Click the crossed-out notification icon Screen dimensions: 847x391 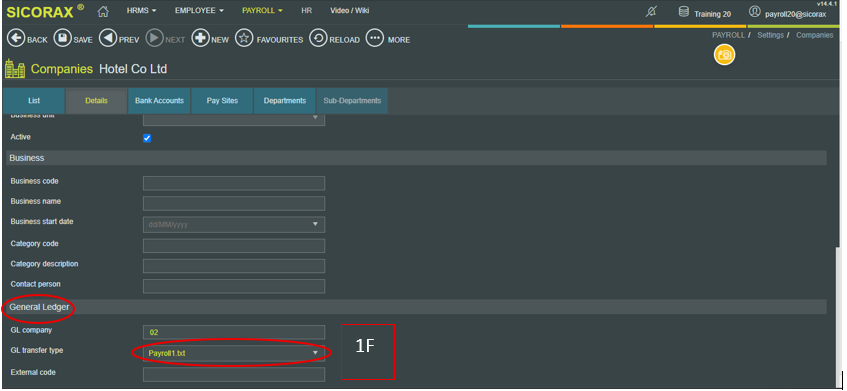(x=651, y=12)
